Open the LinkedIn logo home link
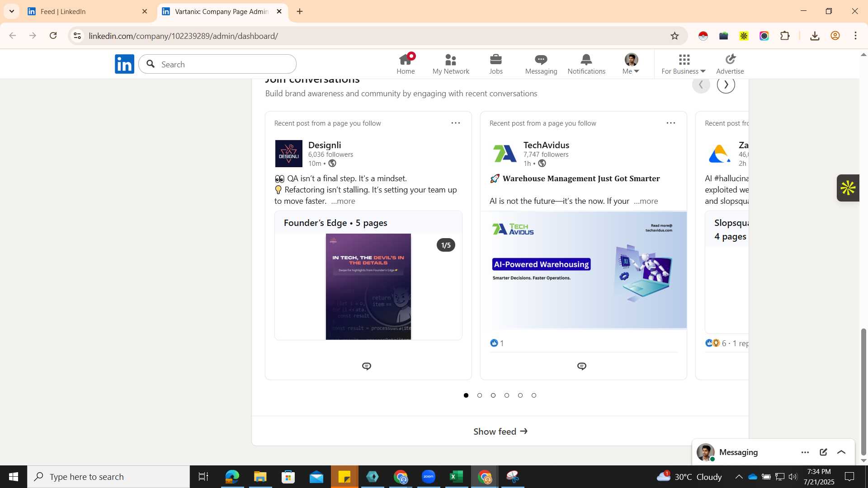 (124, 64)
